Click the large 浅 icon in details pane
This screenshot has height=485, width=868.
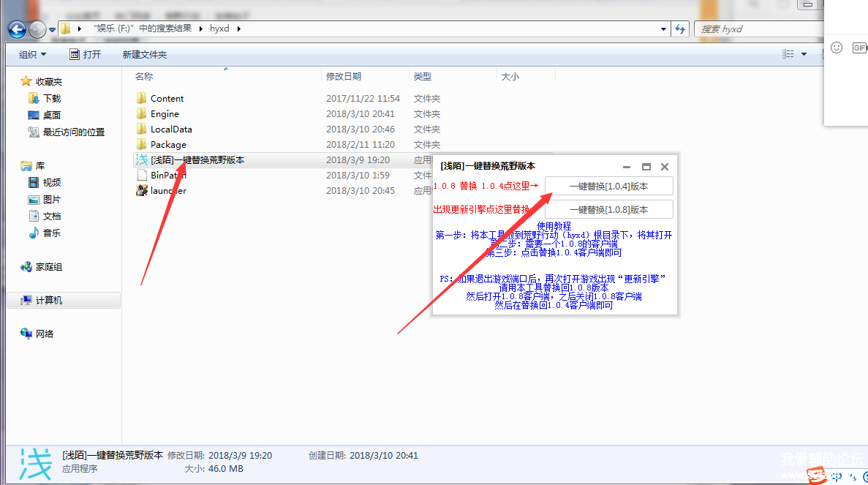point(35,464)
